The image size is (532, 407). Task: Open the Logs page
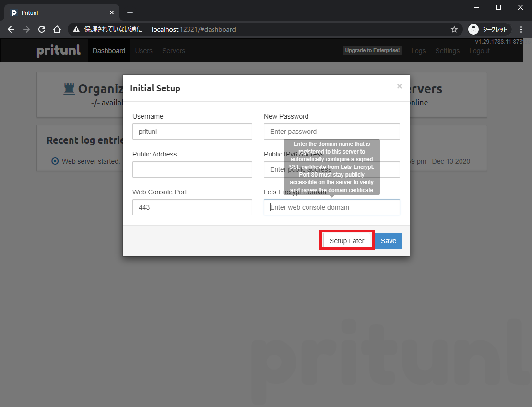click(x=418, y=51)
